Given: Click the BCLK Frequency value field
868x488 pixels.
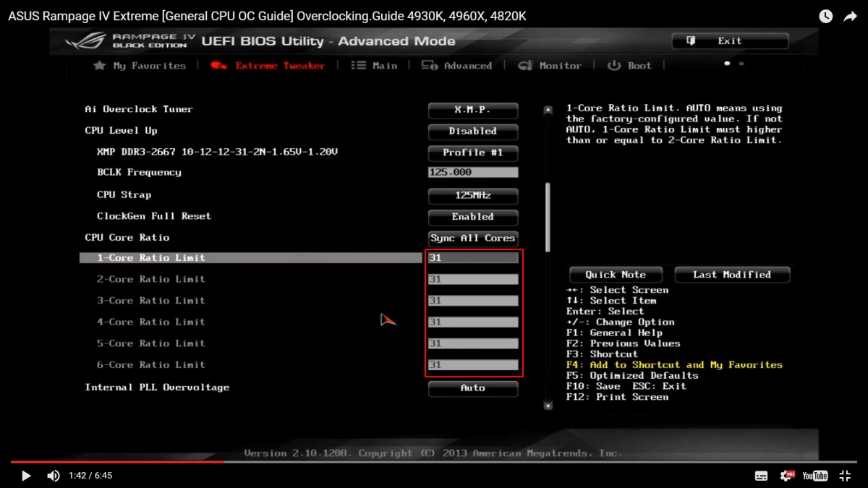Looking at the screenshot, I should click(x=473, y=173).
